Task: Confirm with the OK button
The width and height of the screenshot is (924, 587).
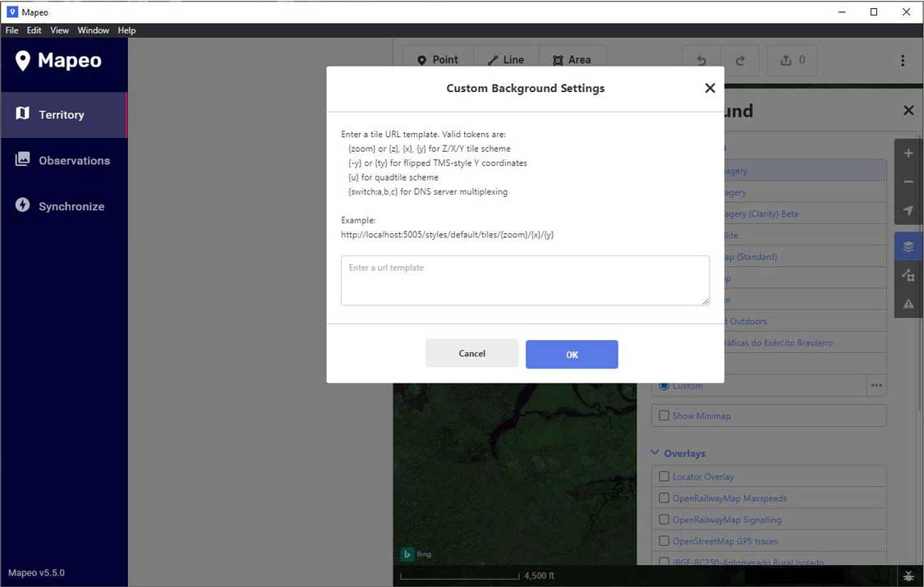Action: (x=572, y=355)
